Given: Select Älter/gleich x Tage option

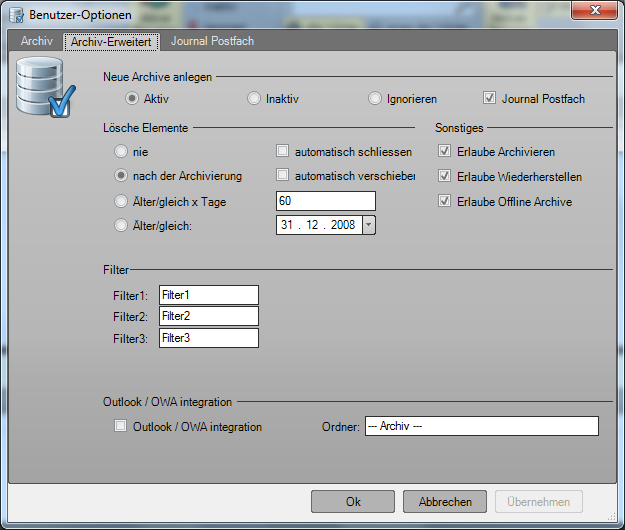Looking at the screenshot, I should pos(121,201).
